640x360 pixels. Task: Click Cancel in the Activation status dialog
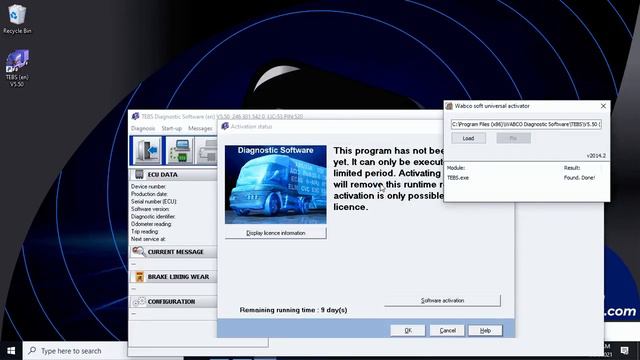[447, 330]
